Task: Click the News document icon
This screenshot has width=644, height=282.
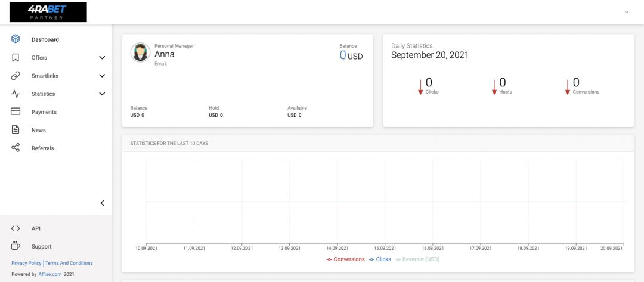Action: click(16, 130)
